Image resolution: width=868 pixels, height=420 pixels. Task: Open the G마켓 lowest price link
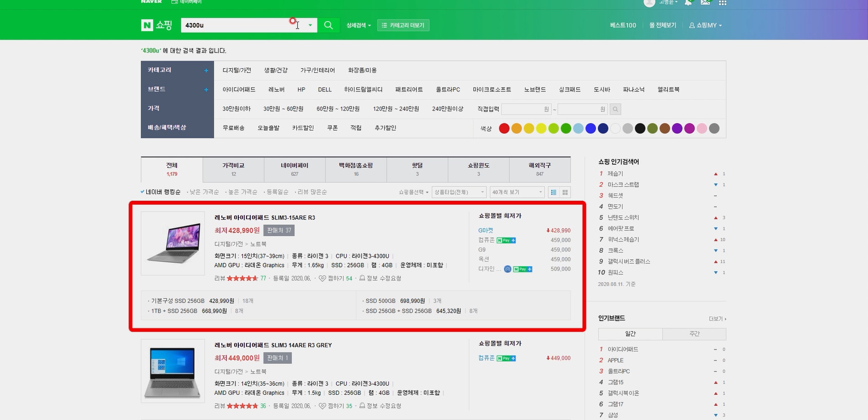click(485, 231)
